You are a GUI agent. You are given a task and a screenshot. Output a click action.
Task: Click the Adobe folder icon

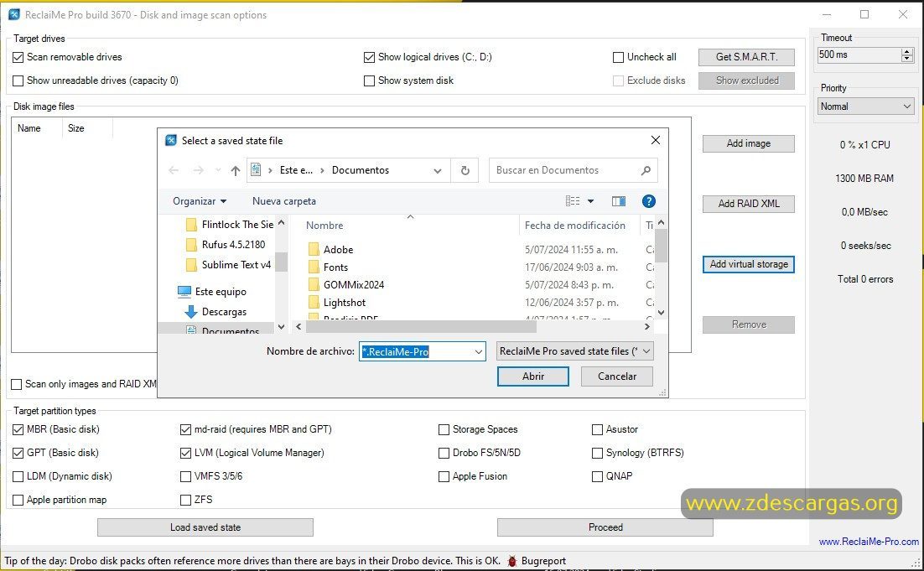pyautogui.click(x=314, y=249)
